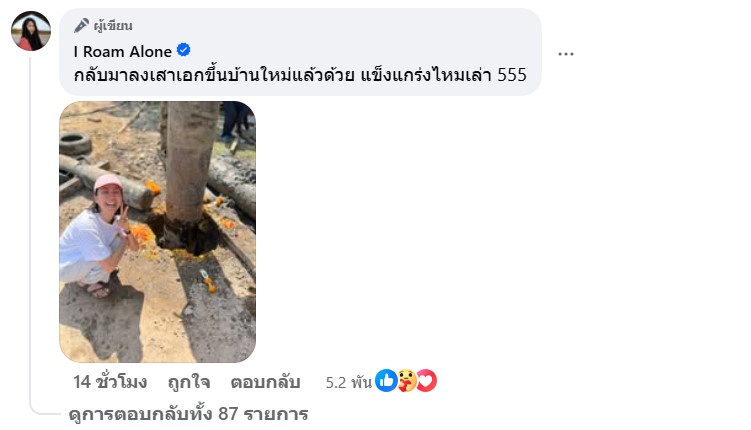Image resolution: width=751 pixels, height=430 pixels.
Task: Open photo by clicking the old tire
Action: [75, 143]
